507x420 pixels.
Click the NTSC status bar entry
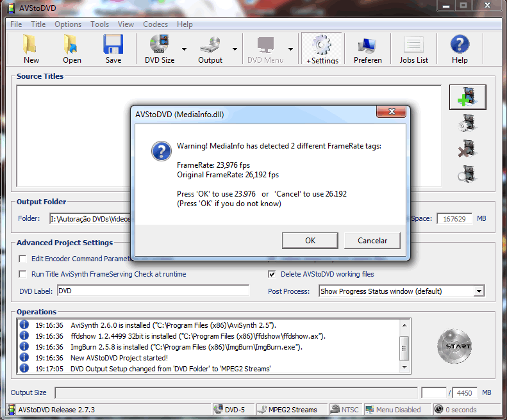345,410
